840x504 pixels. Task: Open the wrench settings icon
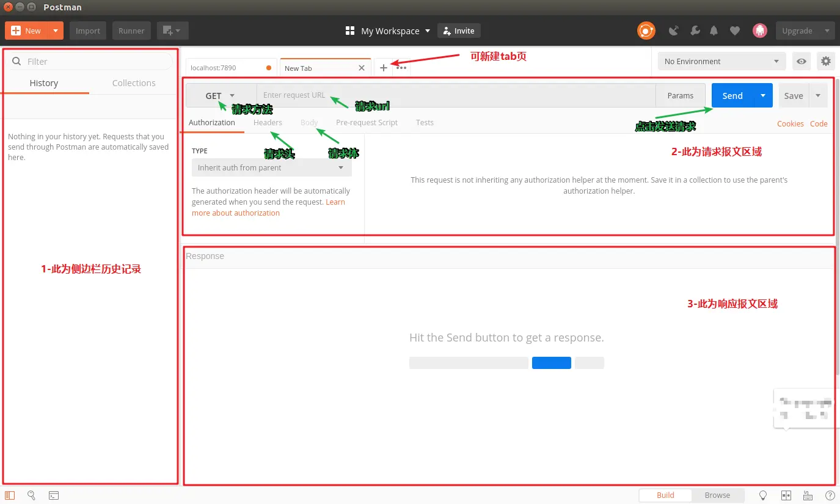pyautogui.click(x=695, y=31)
